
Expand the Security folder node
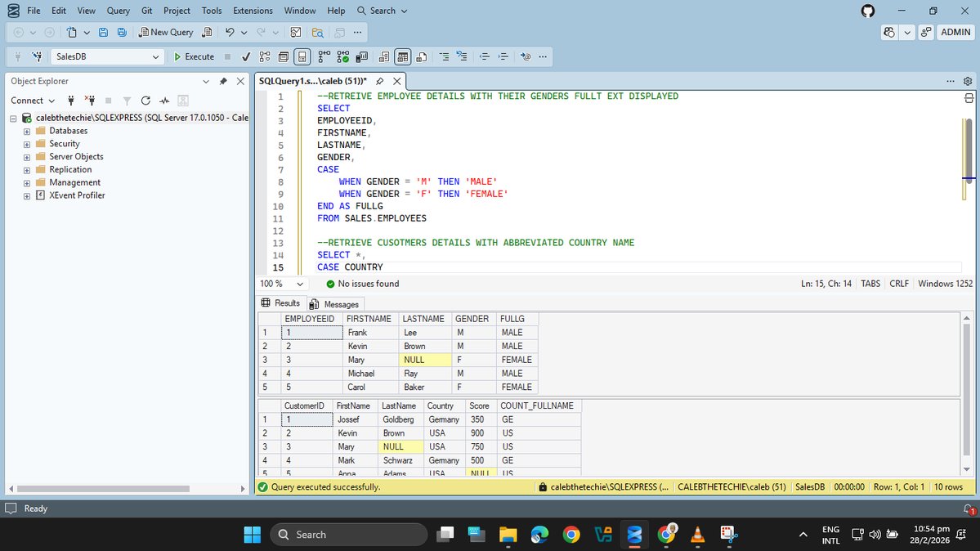click(x=27, y=144)
